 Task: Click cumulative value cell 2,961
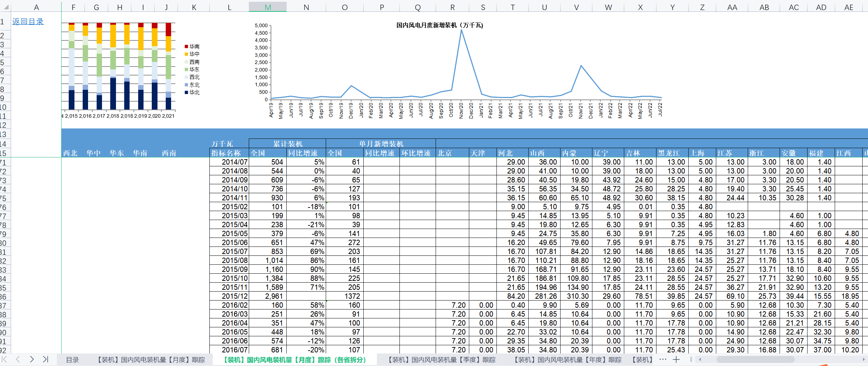pyautogui.click(x=268, y=296)
